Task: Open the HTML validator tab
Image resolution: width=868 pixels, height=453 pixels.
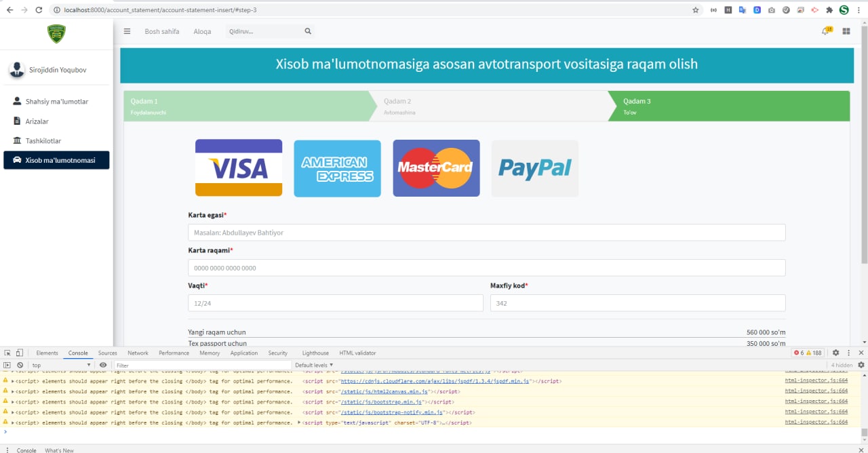Action: pyautogui.click(x=357, y=353)
